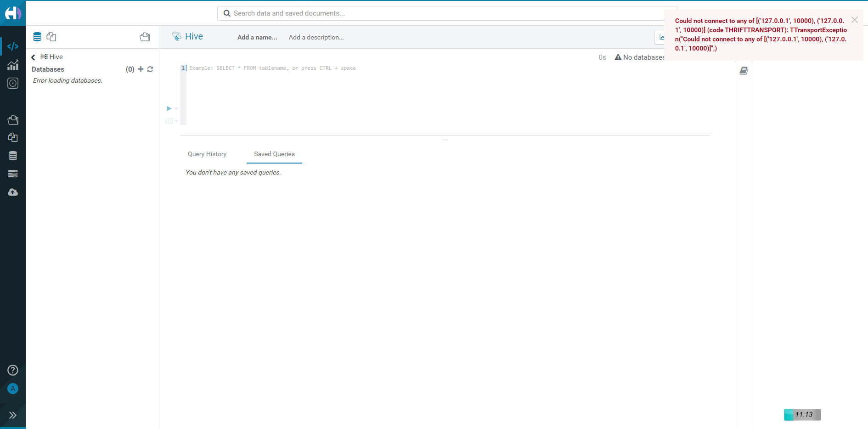Open the Job Browser icon in sidebar
Image resolution: width=868 pixels, height=429 pixels.
(12, 174)
